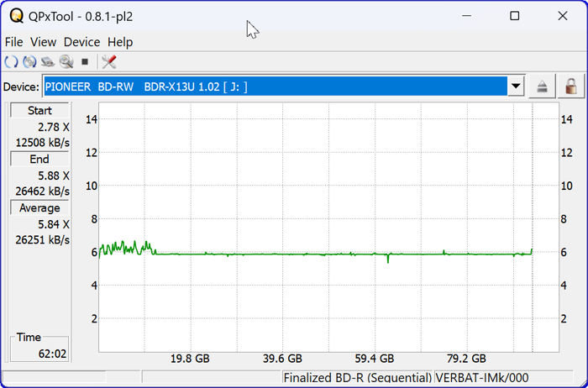The height and width of the screenshot is (388, 588).
Task: Click the drive device info toolbar icon
Action: point(48,62)
